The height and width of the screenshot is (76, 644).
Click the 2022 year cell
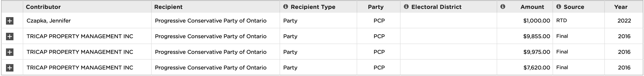(624, 21)
